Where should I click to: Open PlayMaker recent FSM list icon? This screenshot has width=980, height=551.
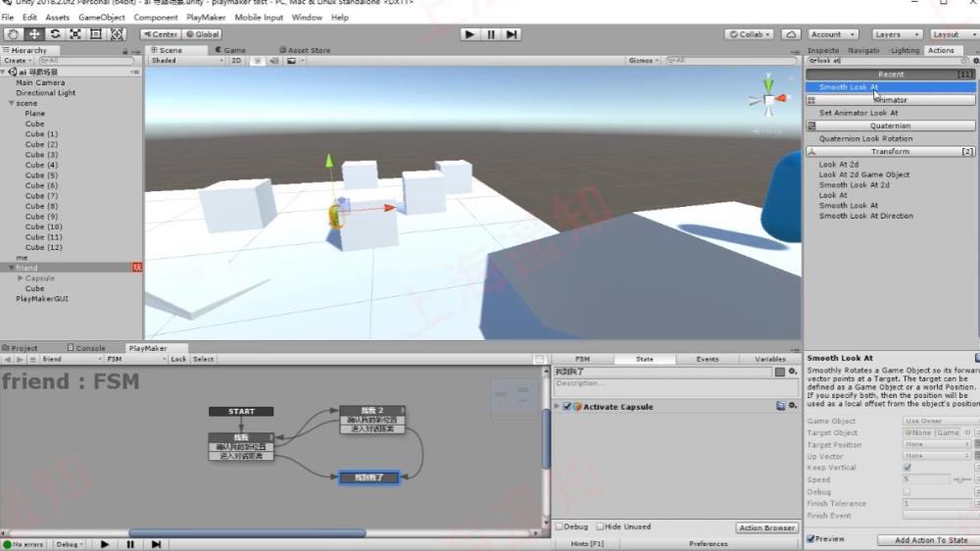pyautogui.click(x=32, y=359)
